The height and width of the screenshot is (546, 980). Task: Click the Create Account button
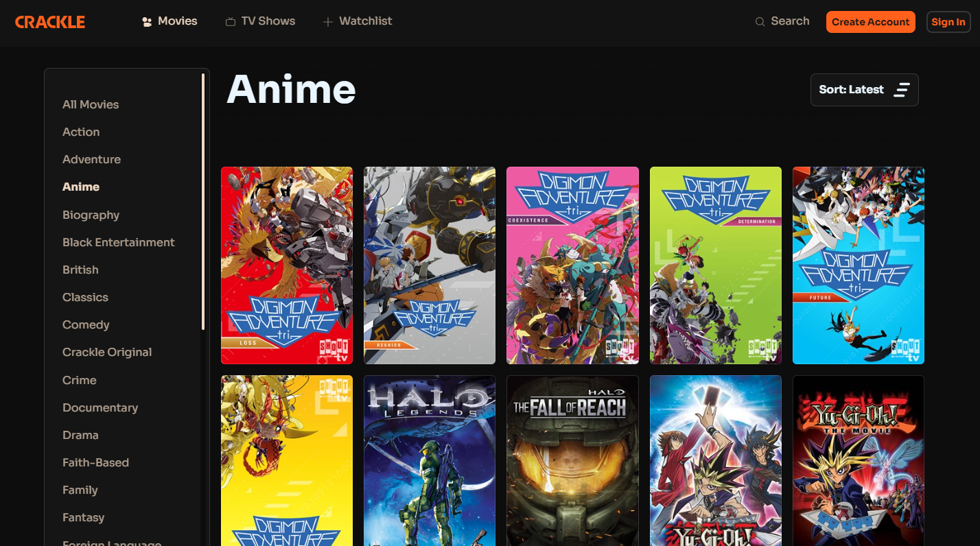[871, 22]
